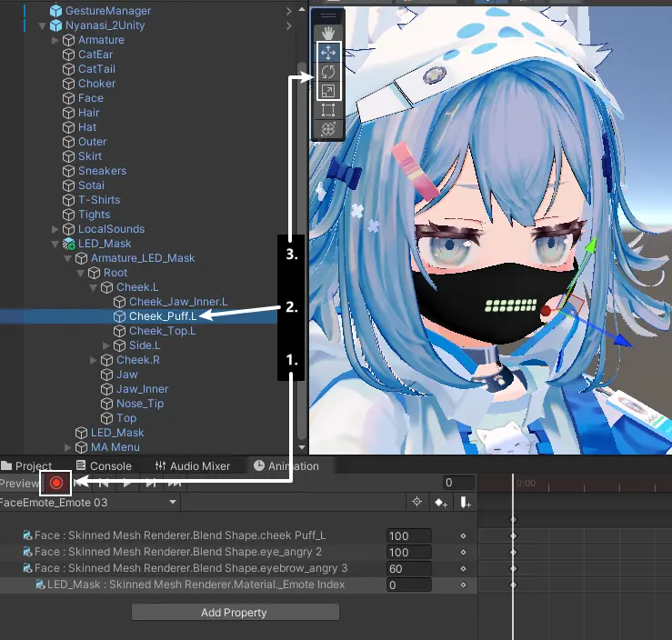Click the green Y-axis gizmo arrow

click(x=591, y=245)
